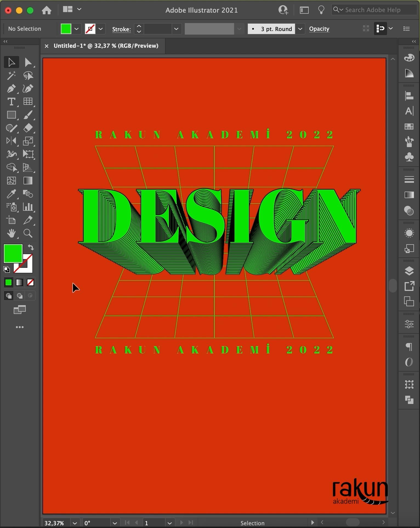Select the Selection tool arrow
Image resolution: width=420 pixels, height=528 pixels.
(11, 62)
